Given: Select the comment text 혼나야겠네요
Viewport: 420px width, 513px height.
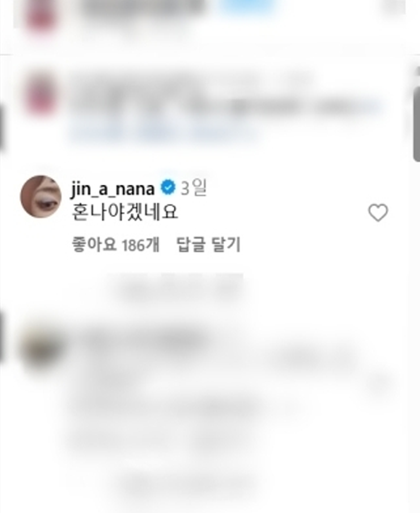Looking at the screenshot, I should pyautogui.click(x=125, y=212).
